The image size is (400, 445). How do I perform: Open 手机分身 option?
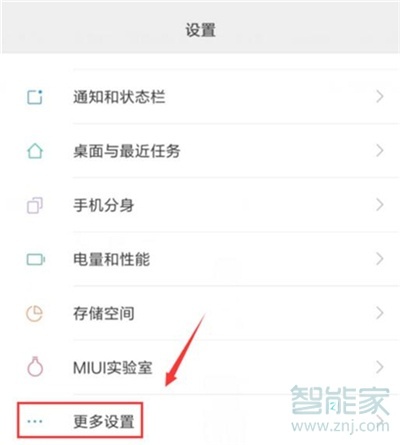tap(200, 205)
